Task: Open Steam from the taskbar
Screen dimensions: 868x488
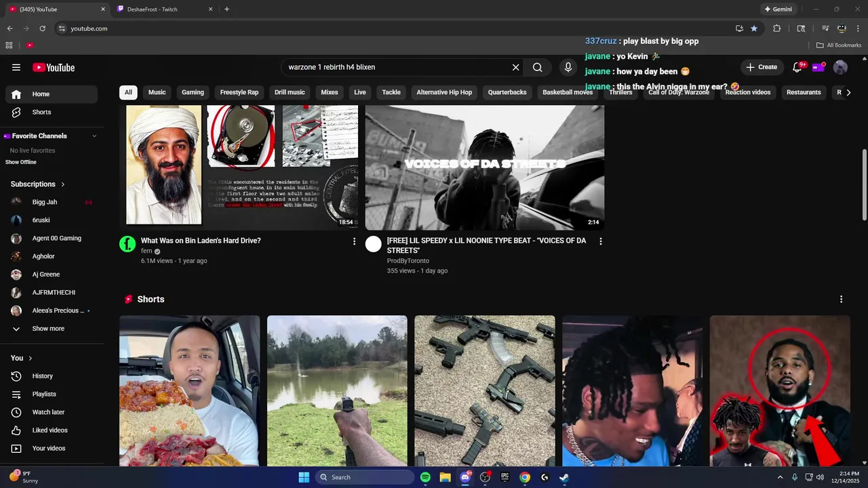Action: pyautogui.click(x=564, y=477)
